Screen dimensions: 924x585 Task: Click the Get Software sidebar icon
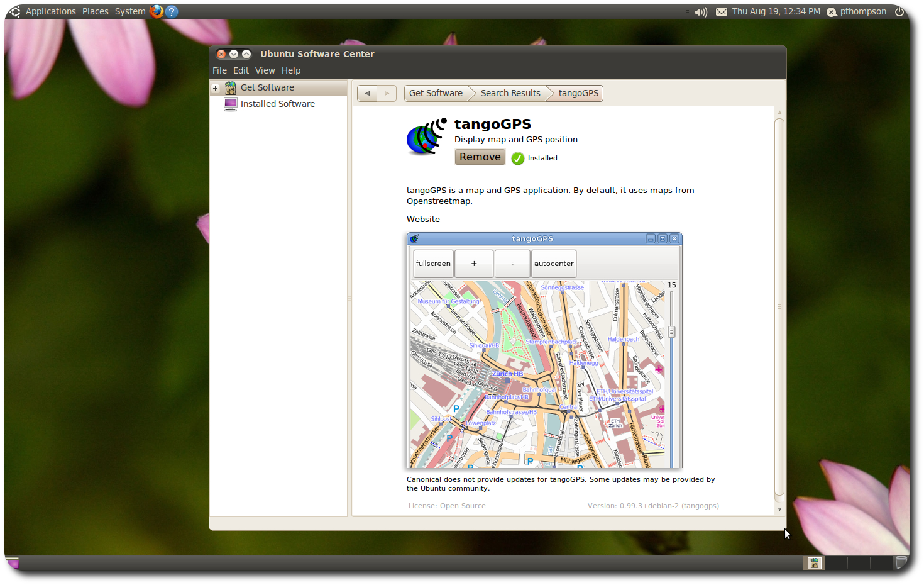231,87
